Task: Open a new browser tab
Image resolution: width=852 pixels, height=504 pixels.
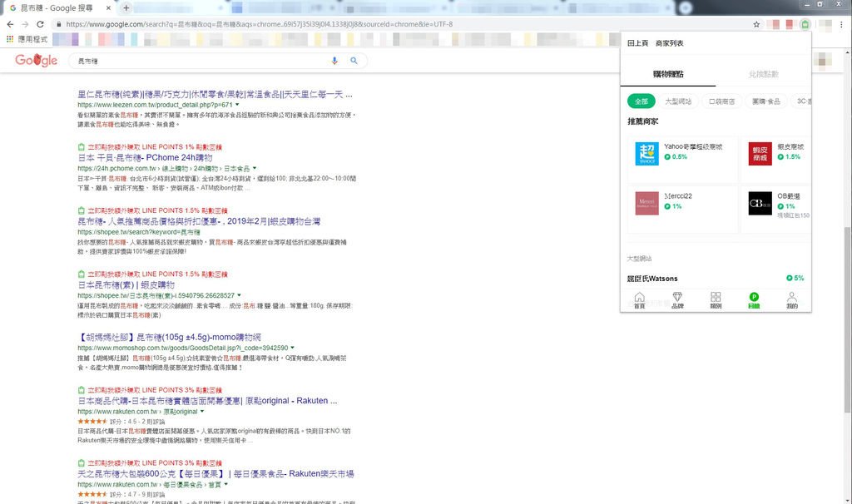Action: click(x=126, y=7)
